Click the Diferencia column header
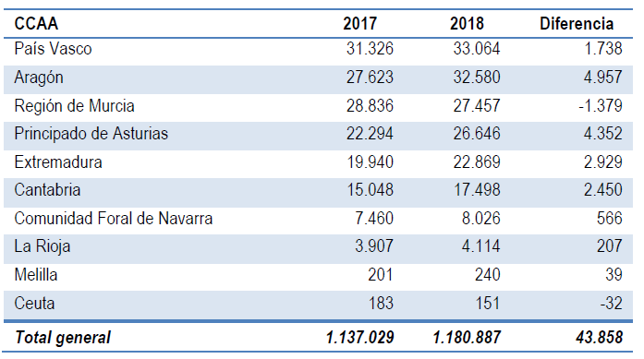This screenshot has height=359, width=644. pos(577,24)
